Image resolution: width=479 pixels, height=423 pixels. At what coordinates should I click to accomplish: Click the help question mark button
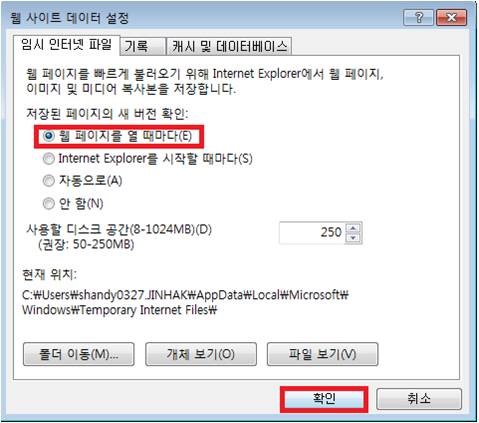418,17
